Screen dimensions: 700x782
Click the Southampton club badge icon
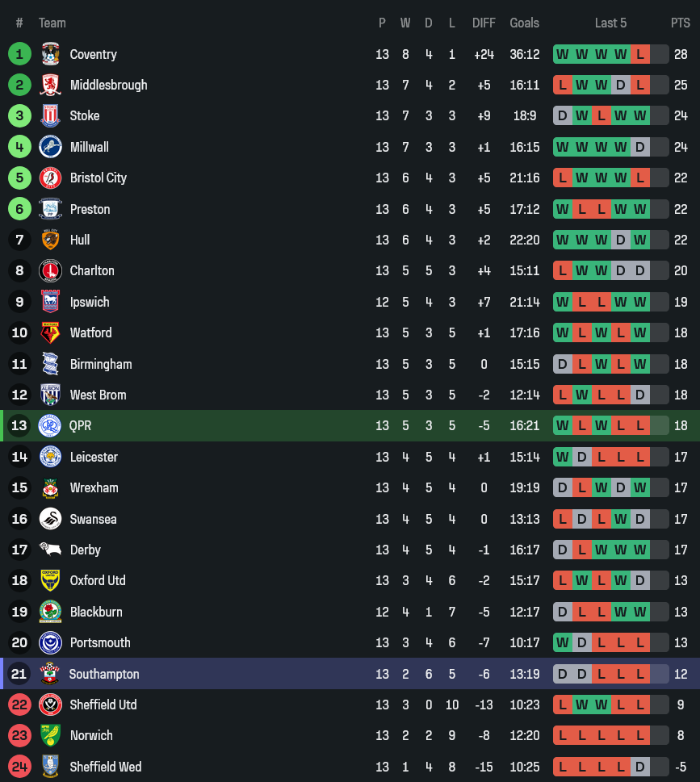50,674
